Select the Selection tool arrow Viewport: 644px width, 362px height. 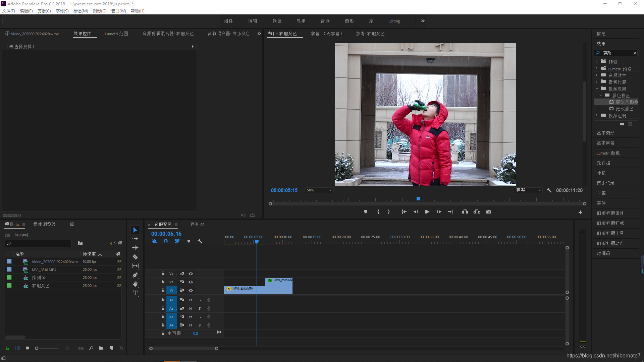coord(135,230)
